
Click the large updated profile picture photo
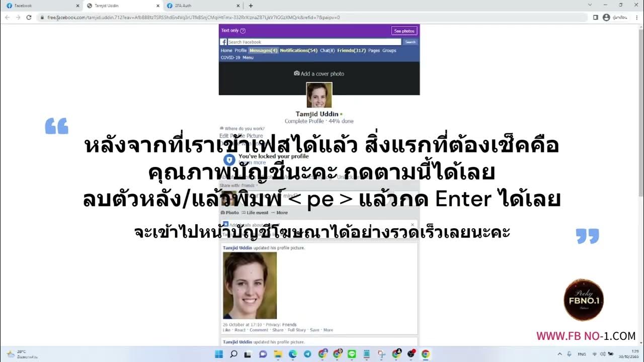click(250, 286)
